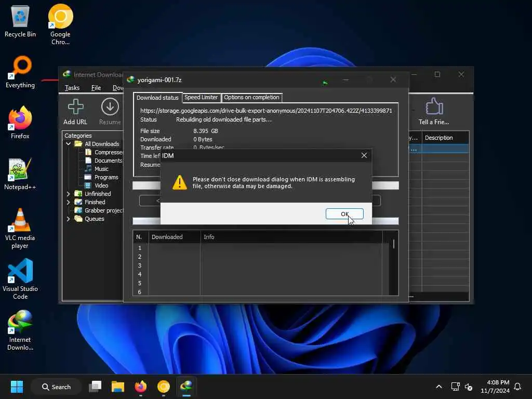Open the Tasks menu in IDM
Image resolution: width=532 pixels, height=399 pixels.
coord(72,88)
